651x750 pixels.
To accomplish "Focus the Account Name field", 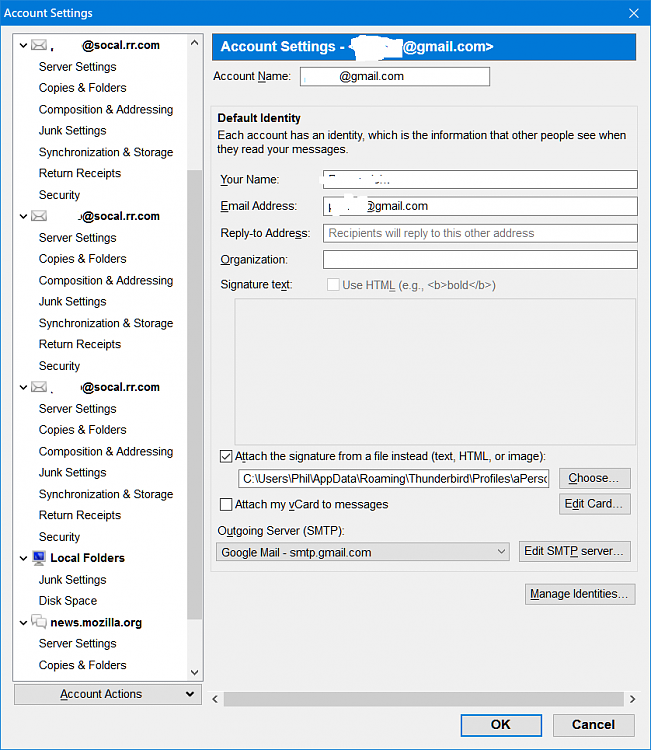I will (395, 77).
